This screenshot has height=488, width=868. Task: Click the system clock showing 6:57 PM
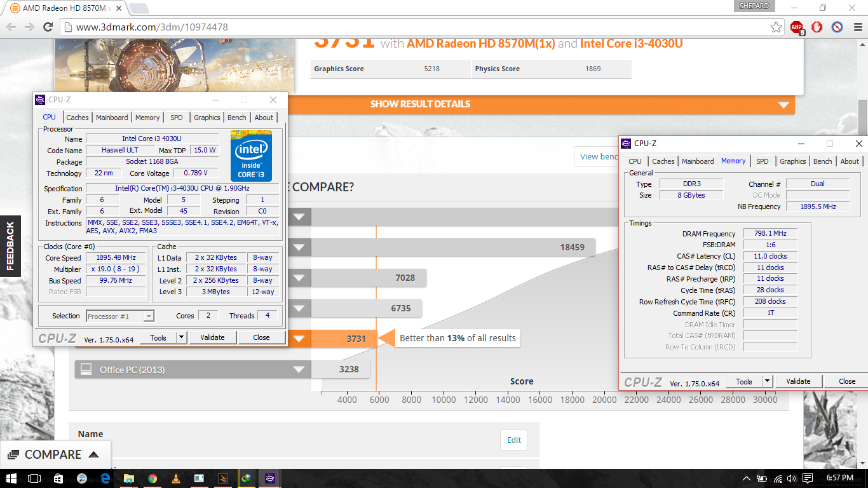tap(840, 478)
